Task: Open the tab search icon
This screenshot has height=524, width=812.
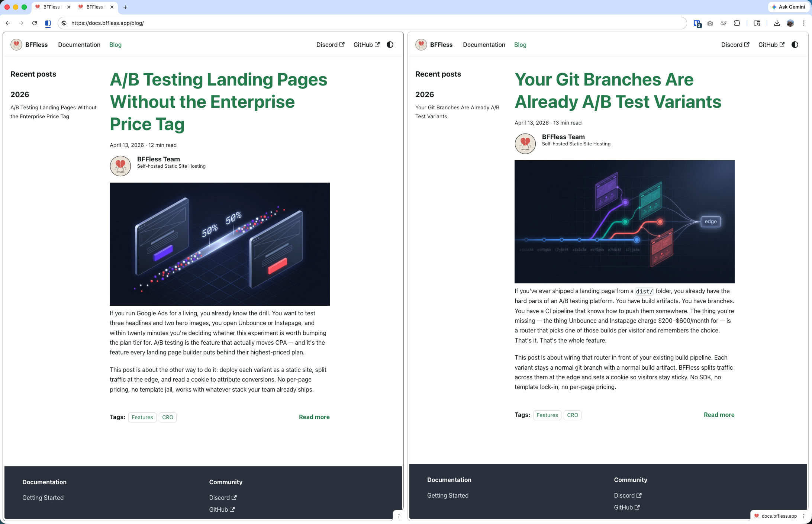Action: tap(757, 23)
